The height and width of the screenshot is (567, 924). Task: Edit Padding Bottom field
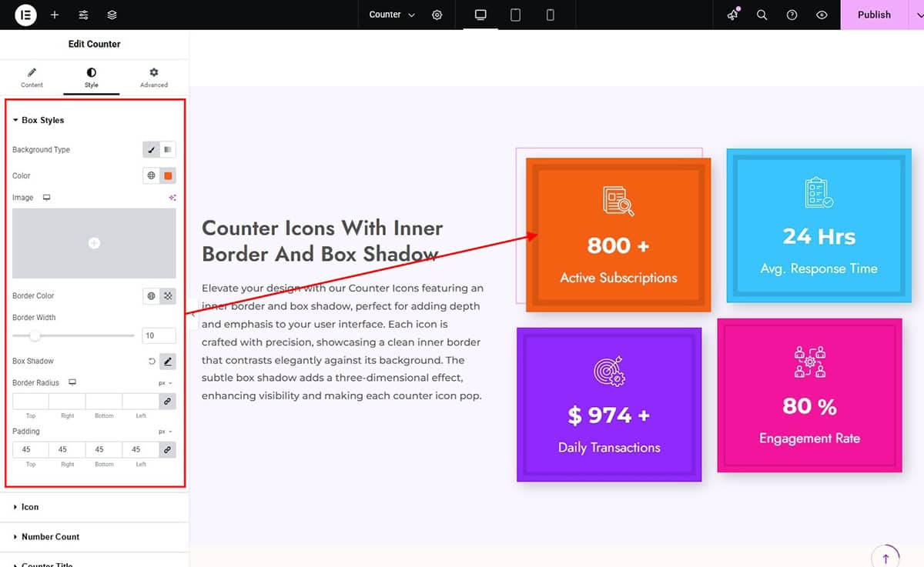click(x=104, y=449)
